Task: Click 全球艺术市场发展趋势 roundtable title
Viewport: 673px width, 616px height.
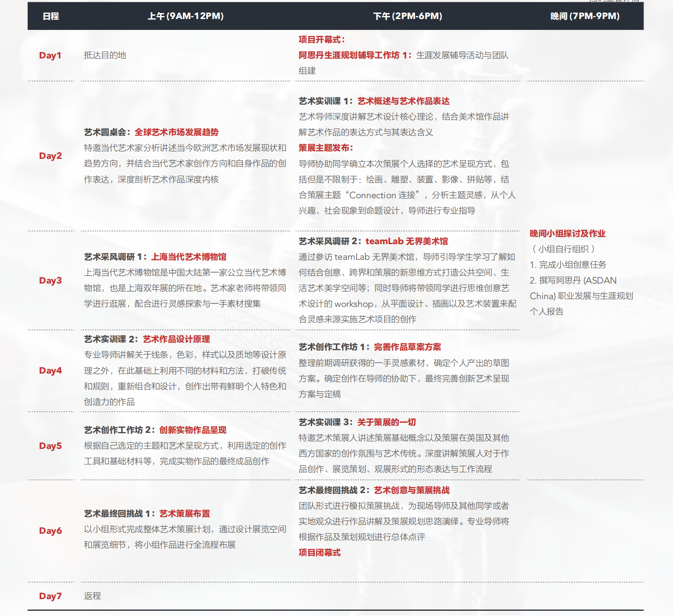Action: 177,132
